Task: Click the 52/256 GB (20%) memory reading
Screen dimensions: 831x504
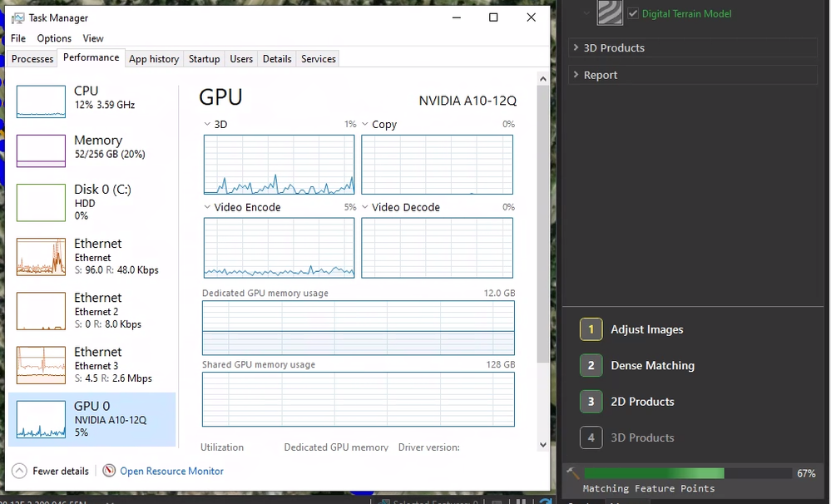Action: 110,154
